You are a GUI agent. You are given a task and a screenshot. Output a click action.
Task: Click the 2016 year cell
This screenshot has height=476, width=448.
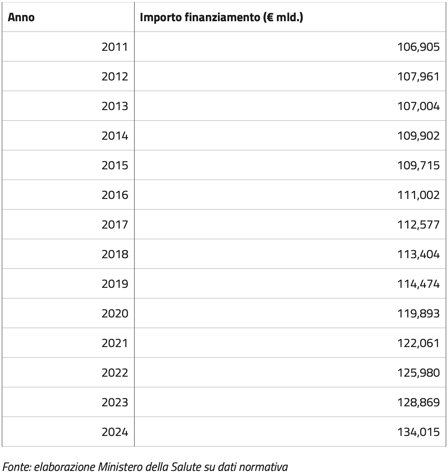pyautogui.click(x=115, y=195)
